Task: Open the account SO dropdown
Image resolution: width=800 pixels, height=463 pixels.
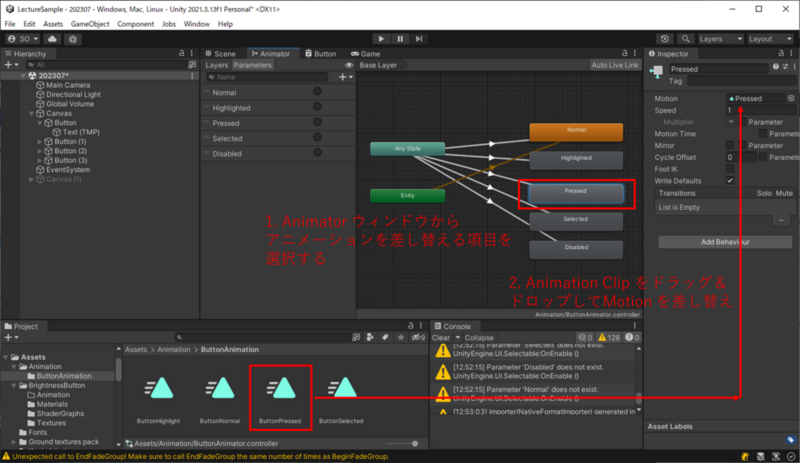Action: (23, 39)
